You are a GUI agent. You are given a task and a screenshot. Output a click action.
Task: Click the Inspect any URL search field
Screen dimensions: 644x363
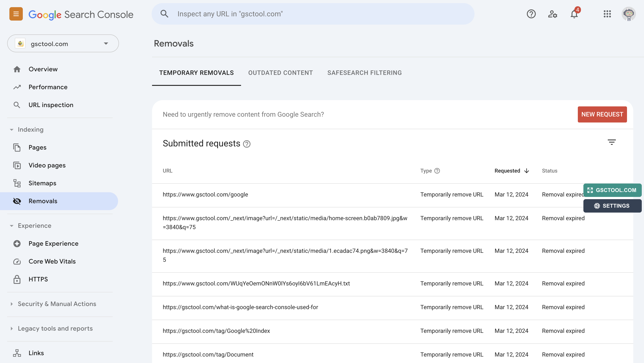313,14
